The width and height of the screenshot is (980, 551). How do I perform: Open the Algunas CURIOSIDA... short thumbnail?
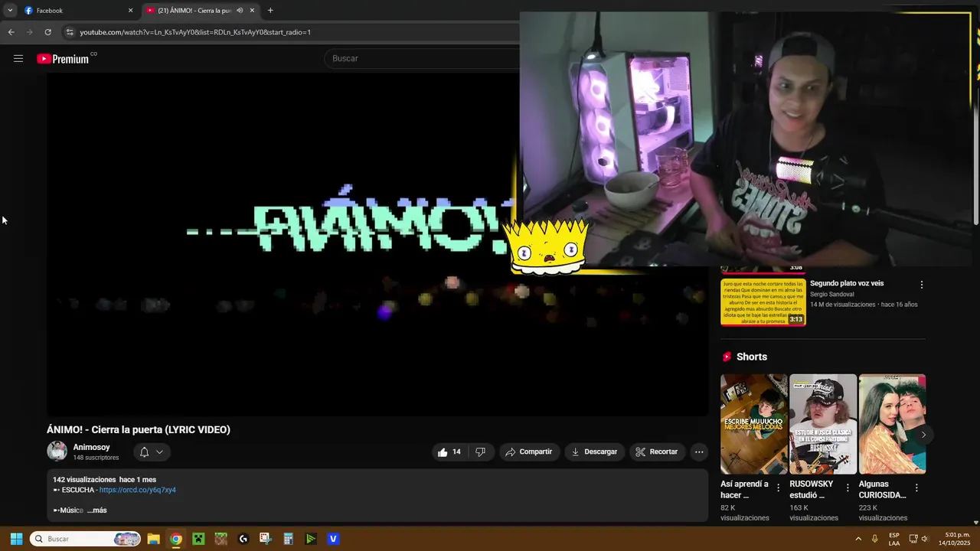[892, 424]
